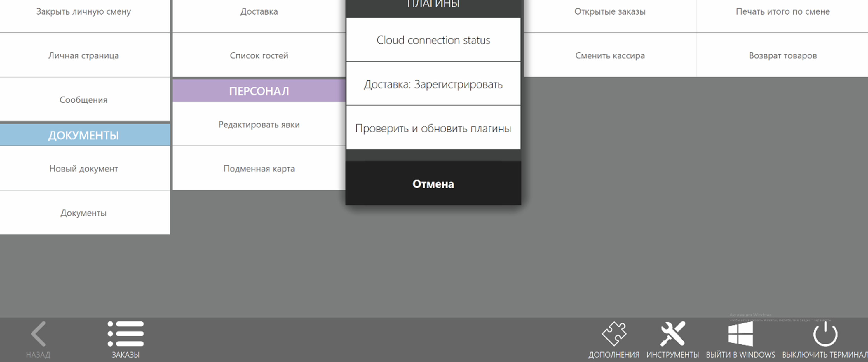Open the Дополнения puzzle piece icon
Image resolution: width=868 pixels, height=362 pixels.
tap(613, 334)
